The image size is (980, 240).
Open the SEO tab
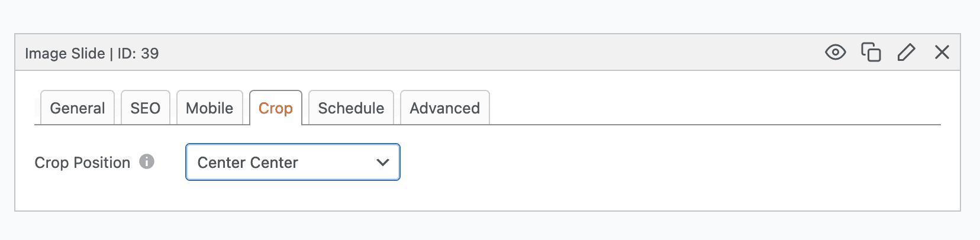click(145, 108)
